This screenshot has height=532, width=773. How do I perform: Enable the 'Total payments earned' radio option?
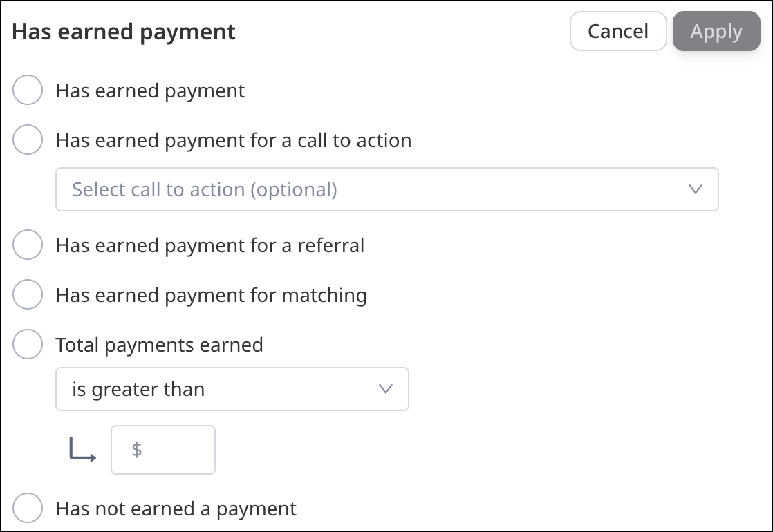[x=28, y=345]
